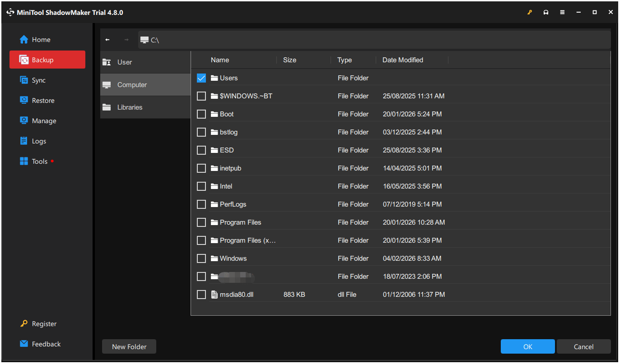Check the Boot folder for backup
The image size is (620, 364).
coord(201,114)
